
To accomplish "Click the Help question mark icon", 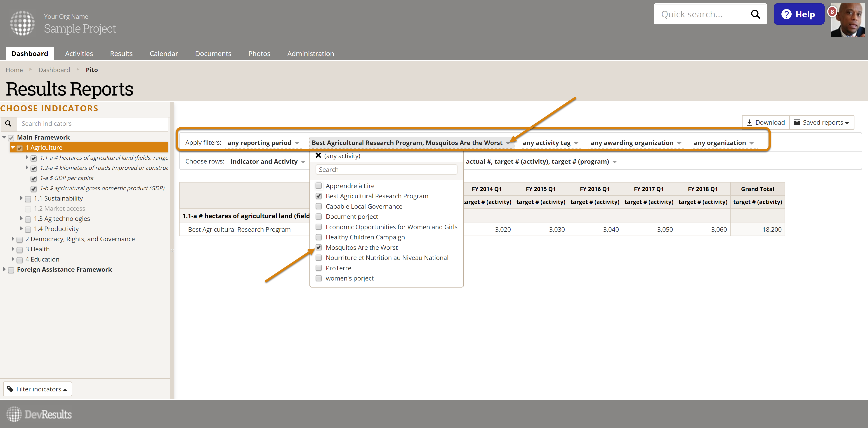I will 786,14.
